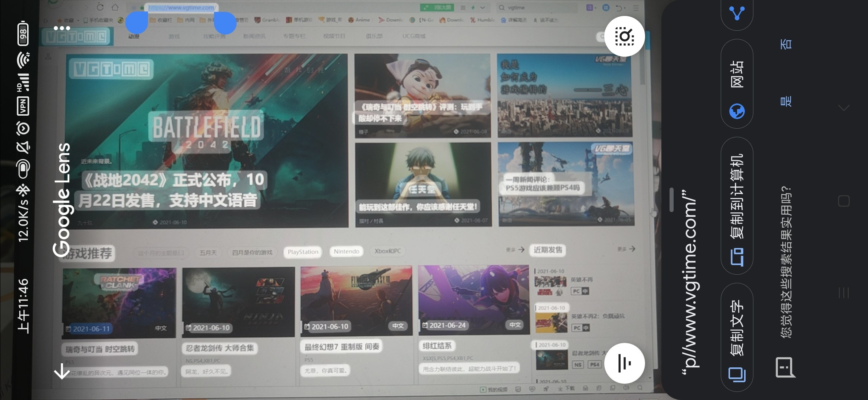Tap the Android home navigation button

pyautogui.click(x=844, y=201)
